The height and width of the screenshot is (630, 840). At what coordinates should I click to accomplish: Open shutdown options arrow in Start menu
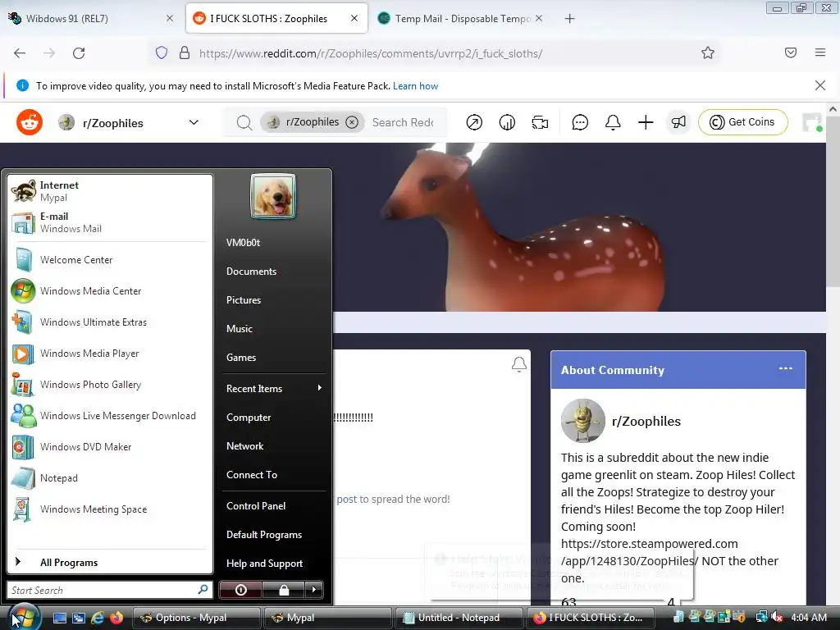coord(314,590)
